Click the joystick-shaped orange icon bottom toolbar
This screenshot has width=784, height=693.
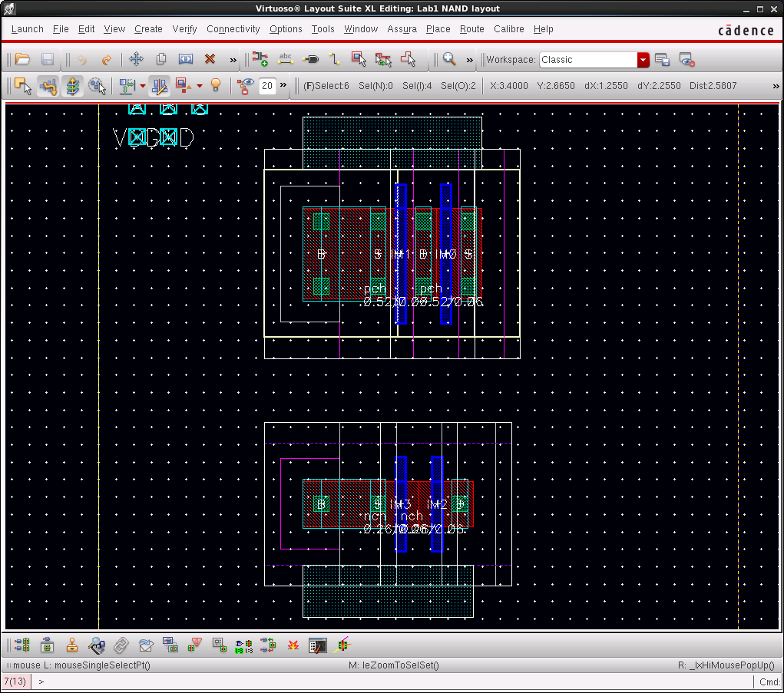tap(72, 645)
